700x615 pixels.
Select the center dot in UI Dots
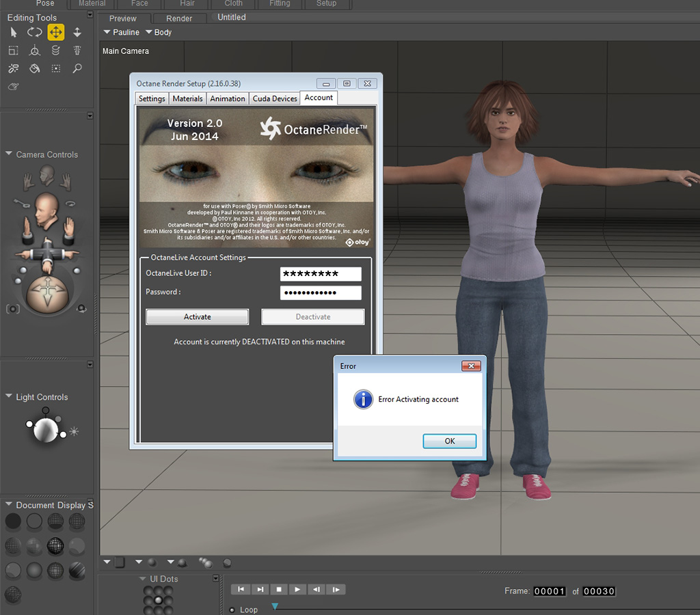pos(159,600)
